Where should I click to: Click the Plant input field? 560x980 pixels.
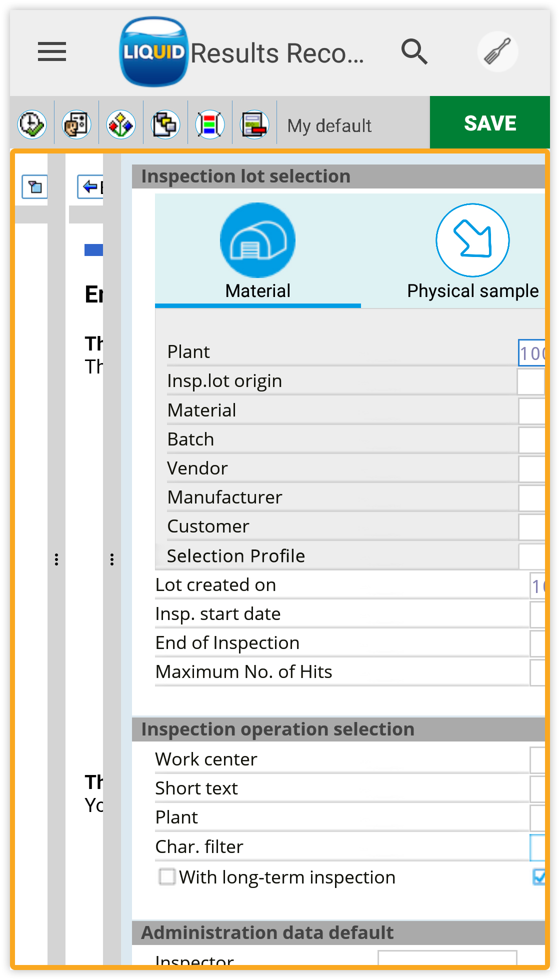(532, 352)
